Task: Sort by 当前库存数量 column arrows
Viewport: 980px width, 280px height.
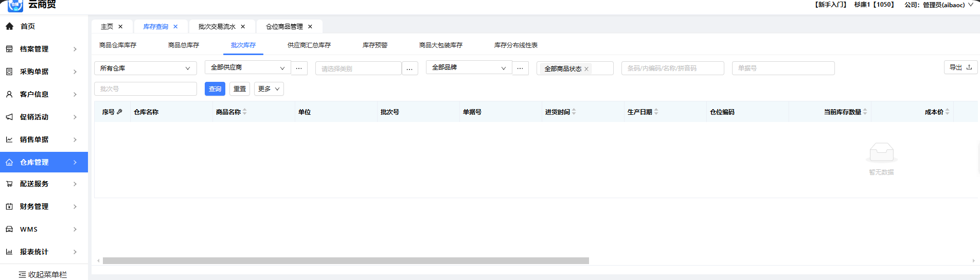Action: (865, 112)
